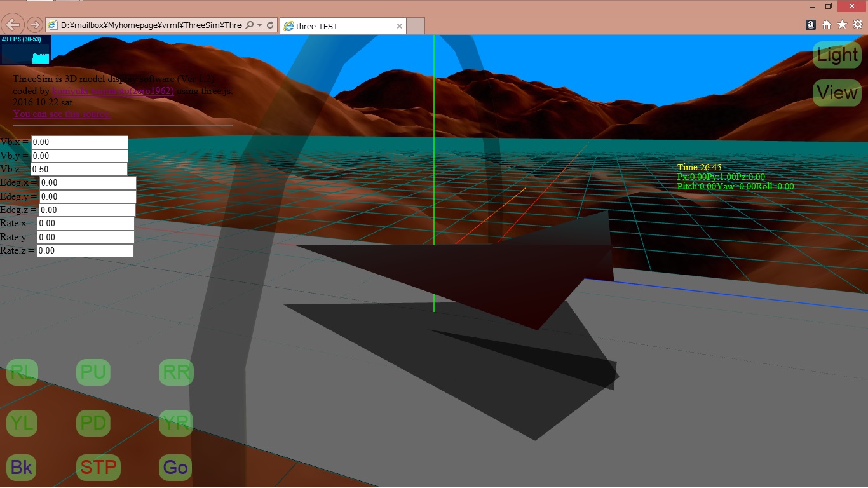Click the Amazon icon in browser toolbar

[811, 25]
